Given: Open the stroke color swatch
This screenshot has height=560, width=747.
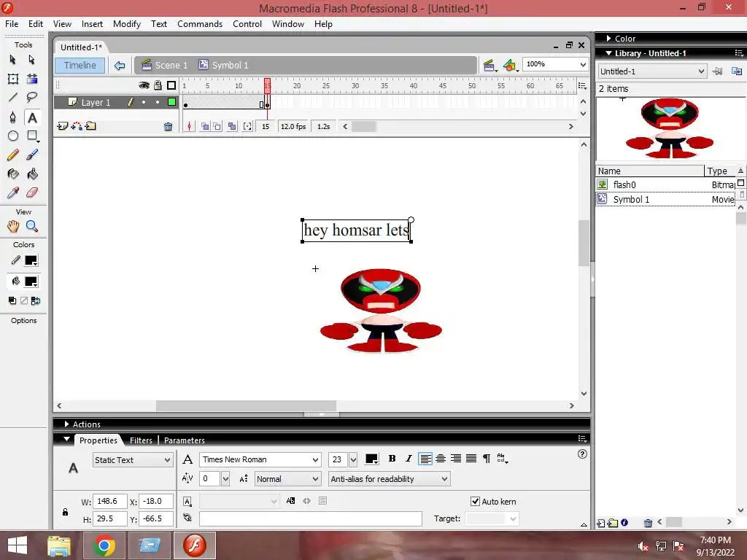Looking at the screenshot, I should click(31, 260).
